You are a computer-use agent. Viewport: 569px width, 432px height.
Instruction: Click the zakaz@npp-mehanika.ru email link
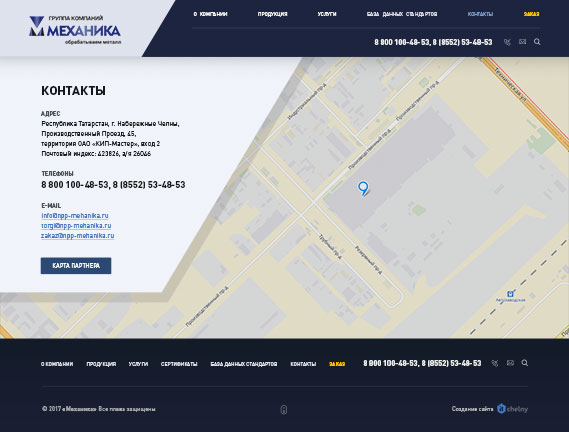pos(78,236)
